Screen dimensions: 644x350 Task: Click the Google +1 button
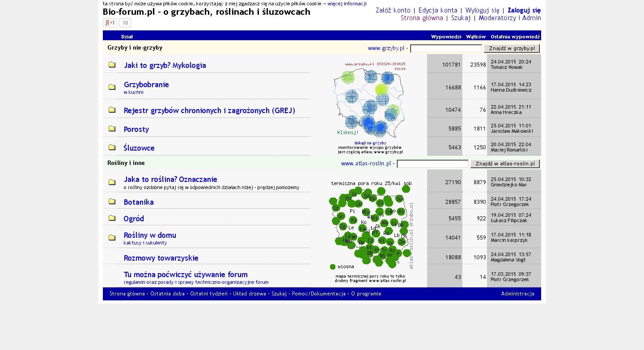tap(110, 23)
